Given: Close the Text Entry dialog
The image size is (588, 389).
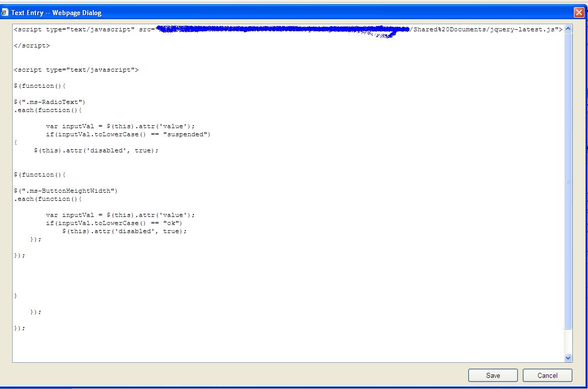Looking at the screenshot, I should [x=579, y=13].
